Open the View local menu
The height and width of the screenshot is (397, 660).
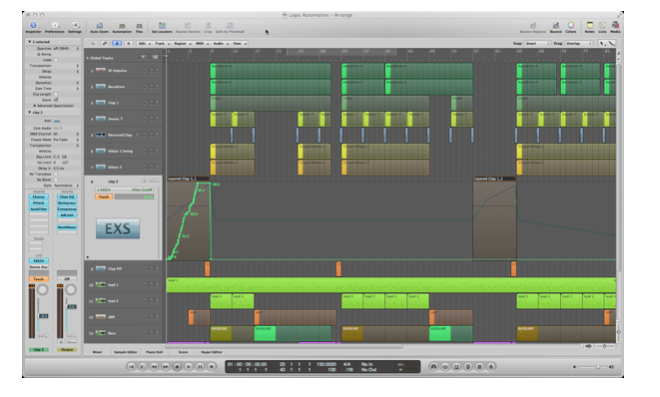coord(240,43)
